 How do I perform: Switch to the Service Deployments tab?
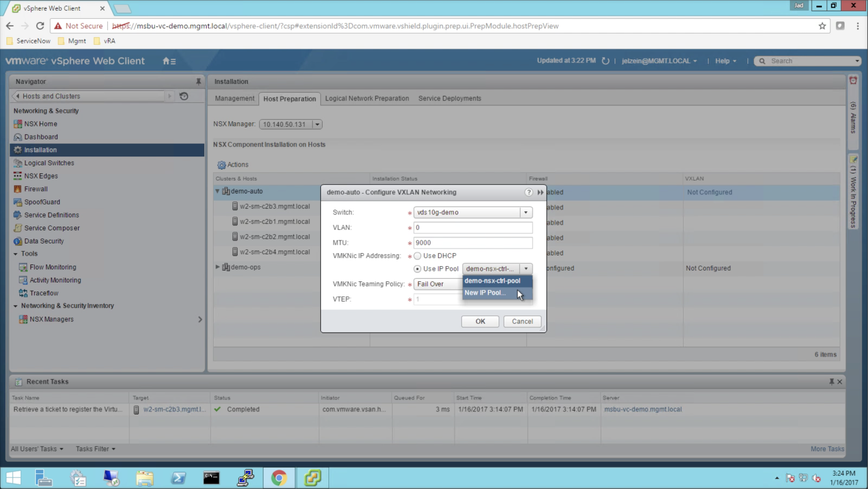tap(449, 98)
